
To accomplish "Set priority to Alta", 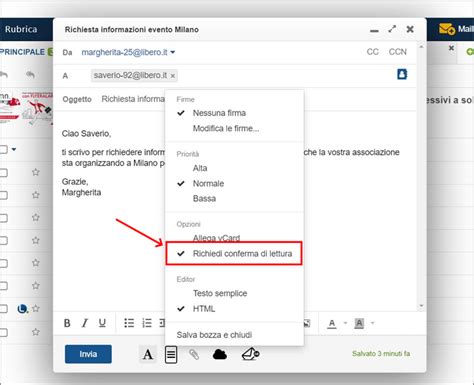I will (x=200, y=168).
